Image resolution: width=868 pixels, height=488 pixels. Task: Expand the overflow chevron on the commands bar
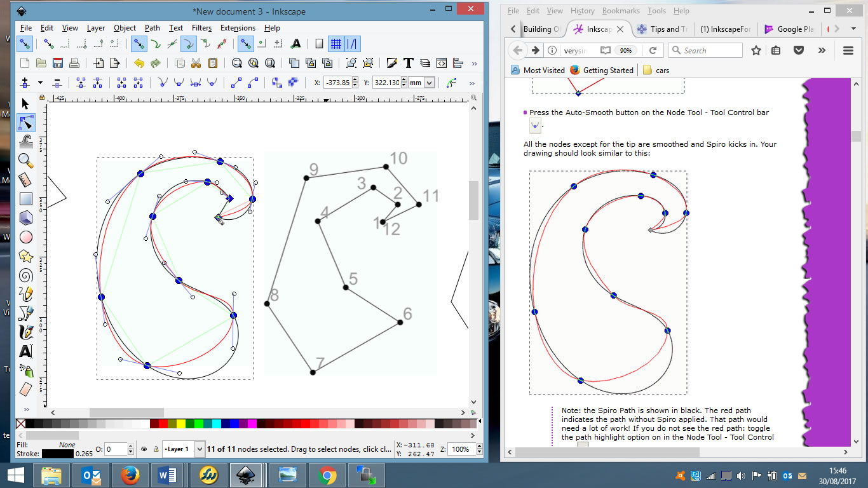click(473, 64)
